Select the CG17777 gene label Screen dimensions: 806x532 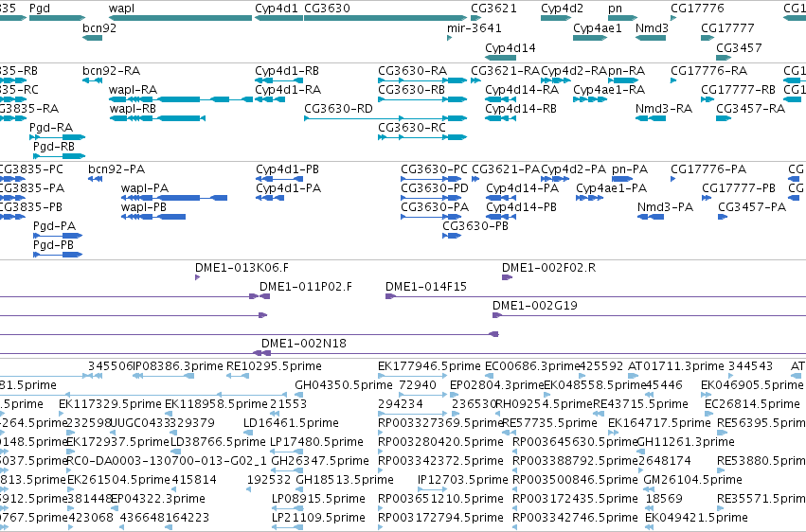pos(727,28)
